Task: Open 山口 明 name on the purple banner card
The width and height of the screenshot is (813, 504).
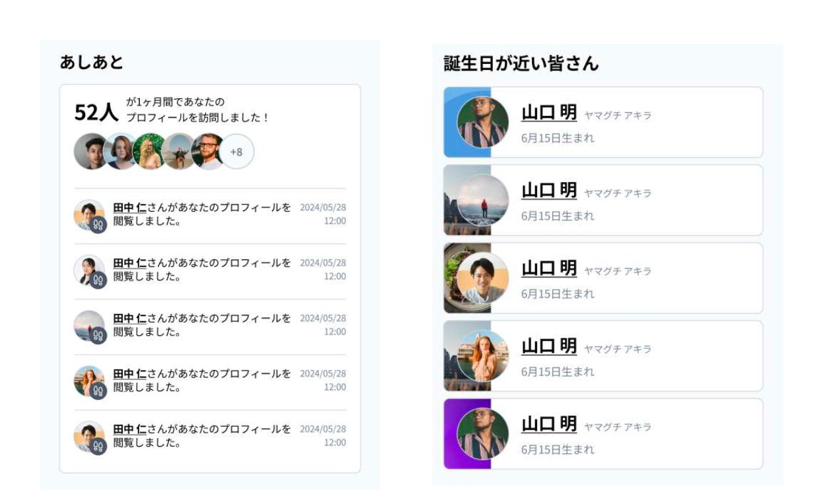Action: [549, 424]
